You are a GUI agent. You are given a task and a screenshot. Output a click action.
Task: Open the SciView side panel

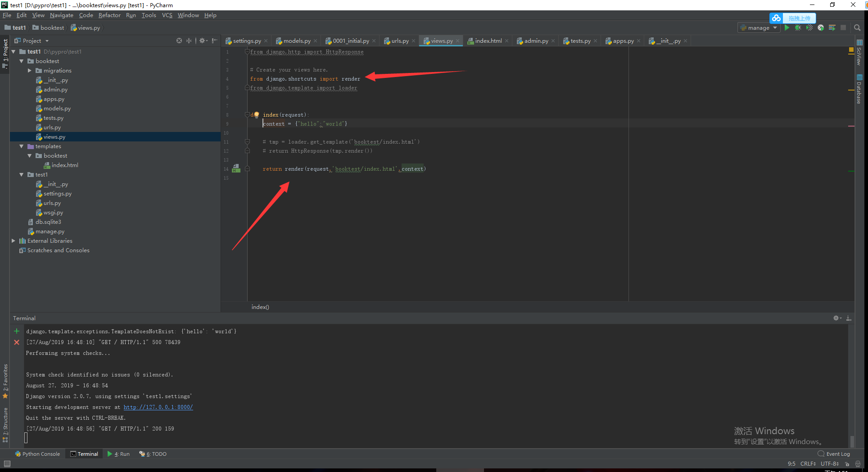click(x=859, y=53)
